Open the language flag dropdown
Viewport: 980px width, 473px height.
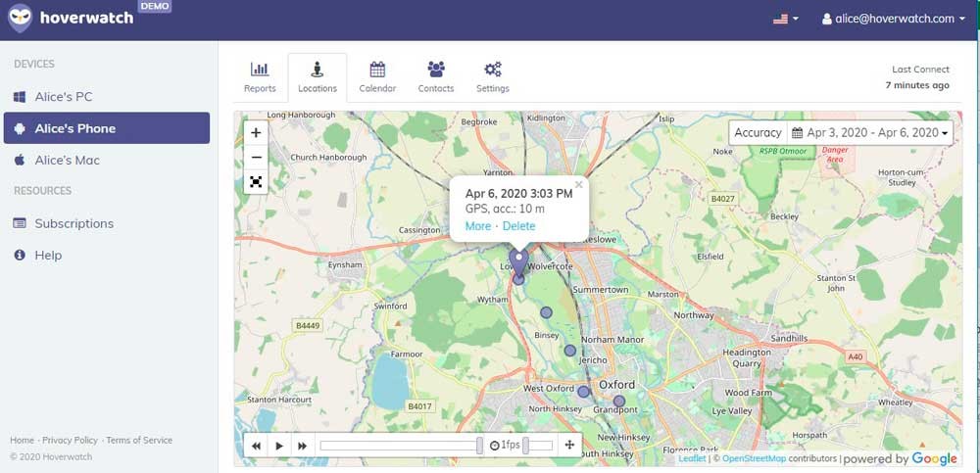[786, 19]
